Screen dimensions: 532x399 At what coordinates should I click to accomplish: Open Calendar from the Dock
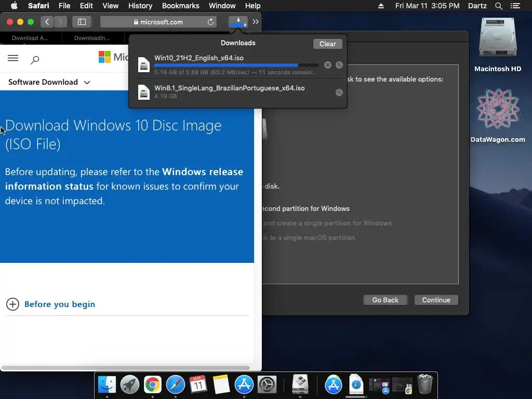[x=198, y=385]
